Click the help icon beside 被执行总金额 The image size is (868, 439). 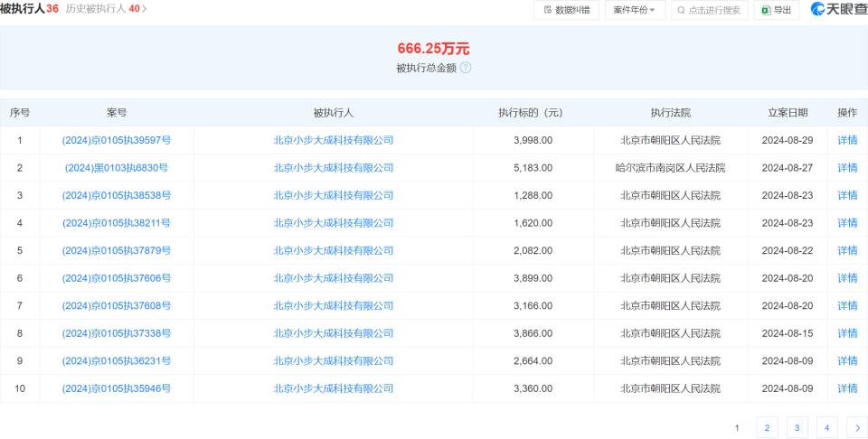pos(466,68)
